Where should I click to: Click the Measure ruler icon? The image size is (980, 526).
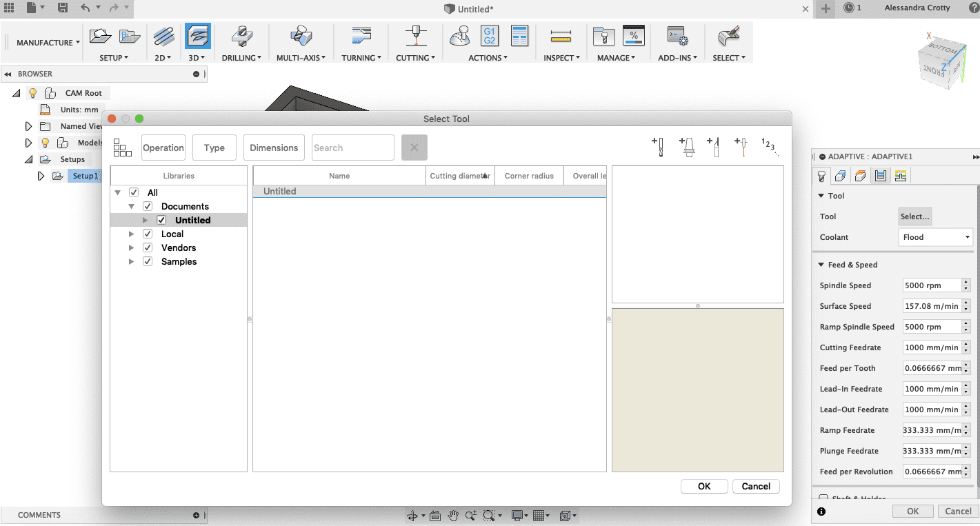(561, 37)
